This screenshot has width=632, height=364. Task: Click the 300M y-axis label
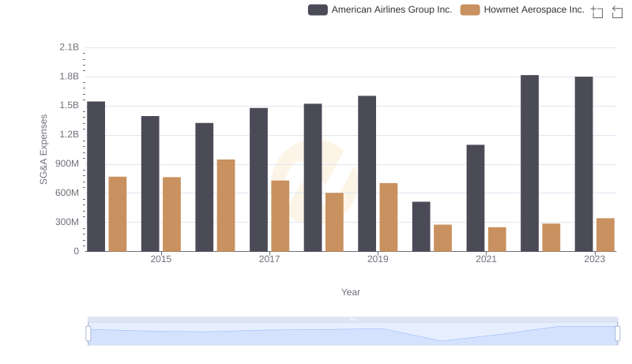coord(67,222)
